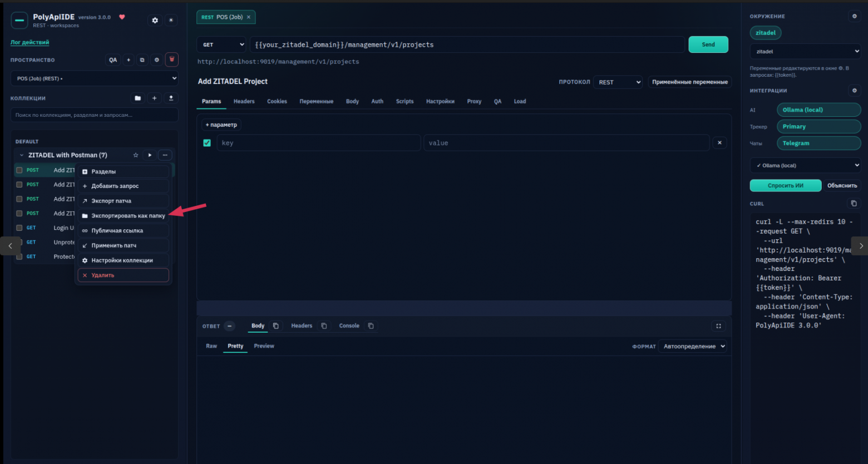868x464 pixels.
Task: Run the ZITADEL with Postman collection
Action: click(x=150, y=155)
